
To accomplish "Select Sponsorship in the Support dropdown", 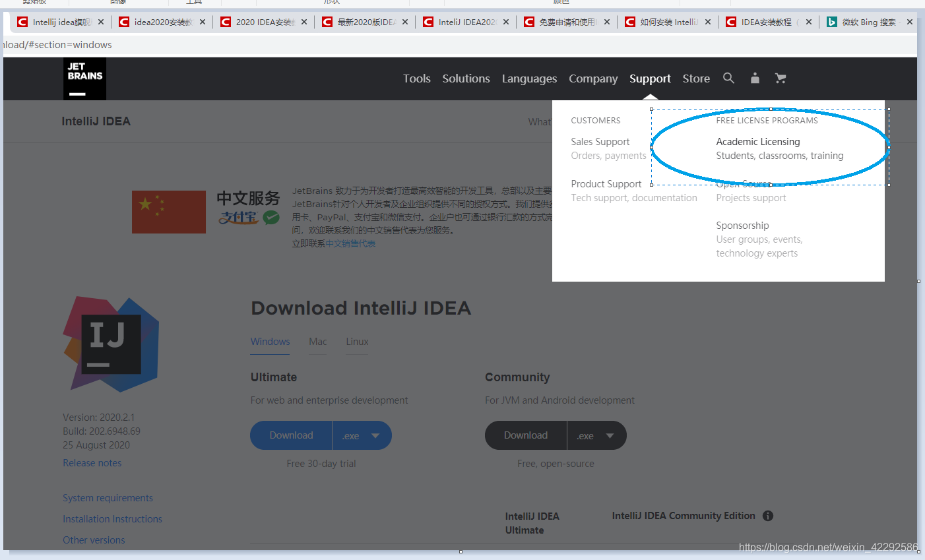I will point(742,226).
